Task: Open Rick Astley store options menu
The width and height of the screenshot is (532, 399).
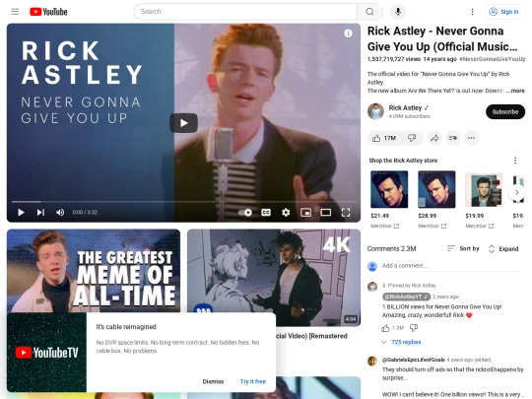Action: pos(515,161)
